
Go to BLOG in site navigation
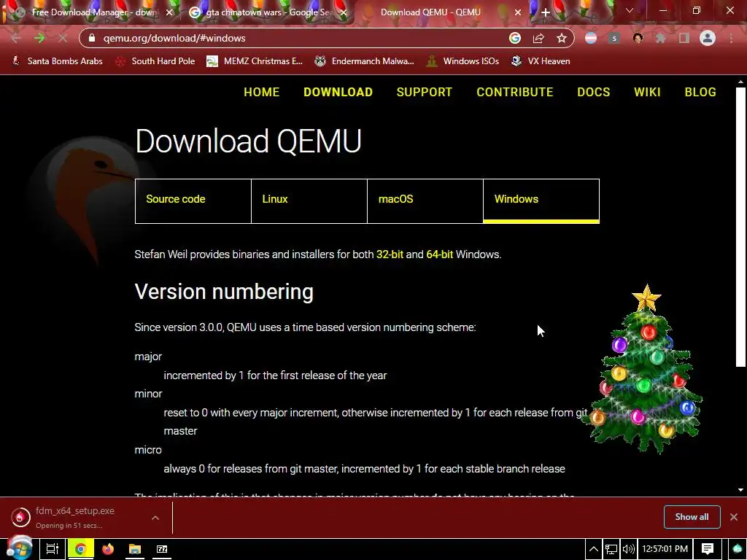point(700,92)
